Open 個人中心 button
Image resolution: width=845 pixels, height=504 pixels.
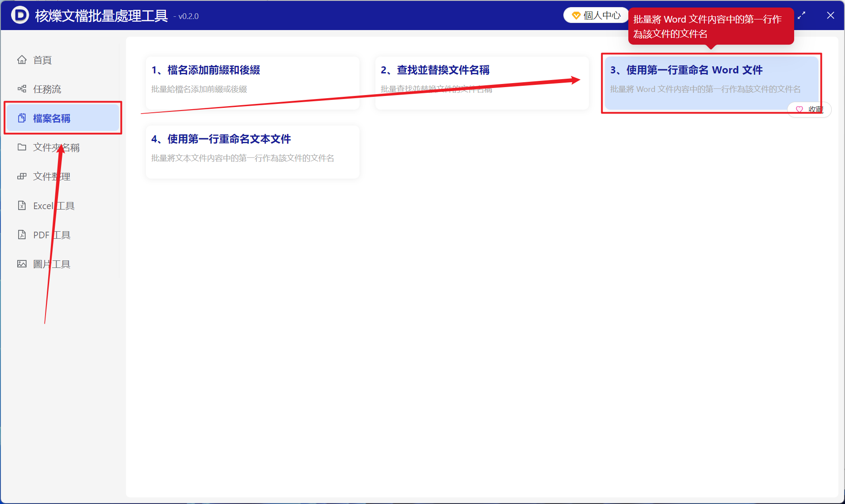click(596, 15)
